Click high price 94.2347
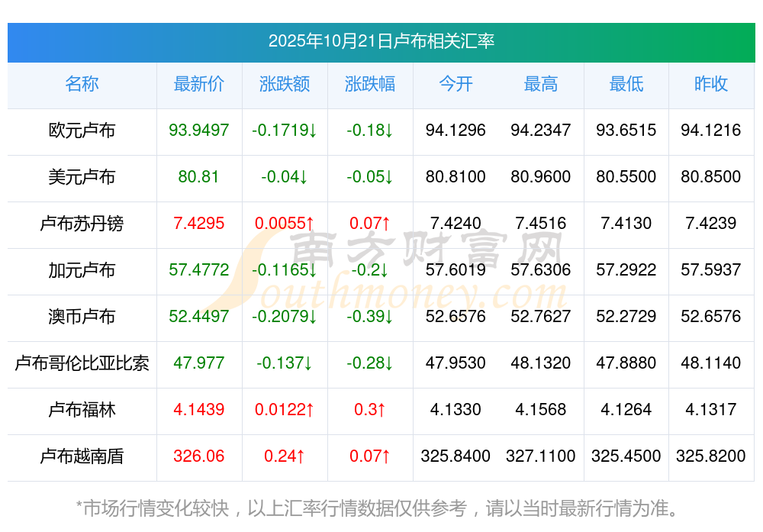The width and height of the screenshot is (763, 532). coord(541,130)
